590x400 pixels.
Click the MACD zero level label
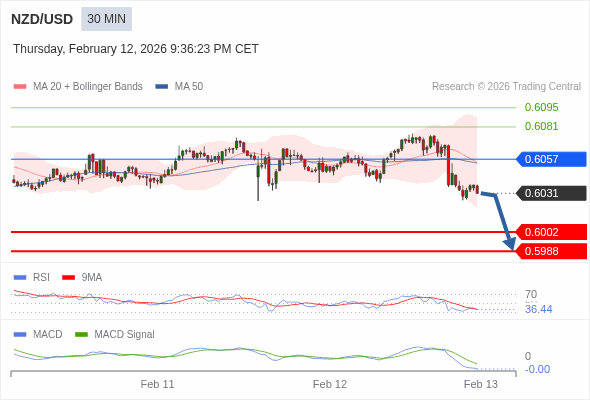(528, 356)
